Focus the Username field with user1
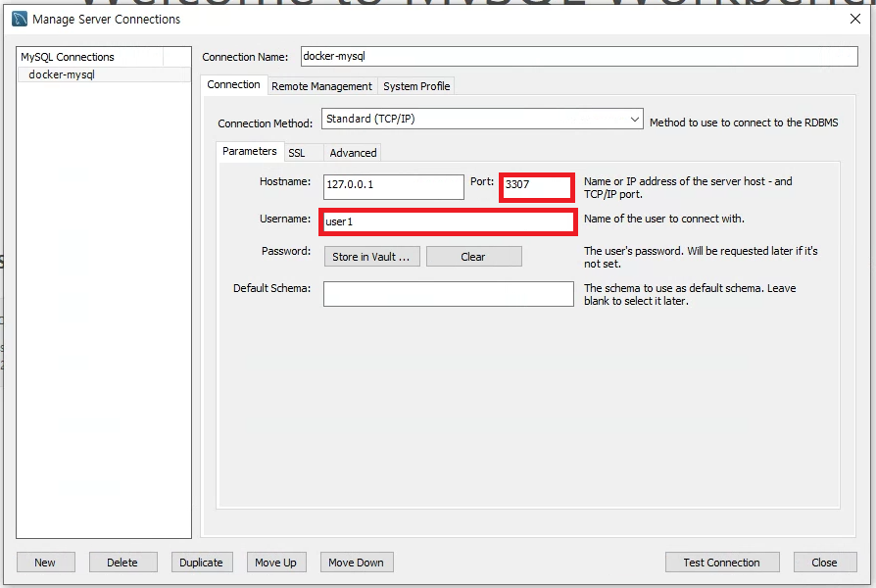 448,221
